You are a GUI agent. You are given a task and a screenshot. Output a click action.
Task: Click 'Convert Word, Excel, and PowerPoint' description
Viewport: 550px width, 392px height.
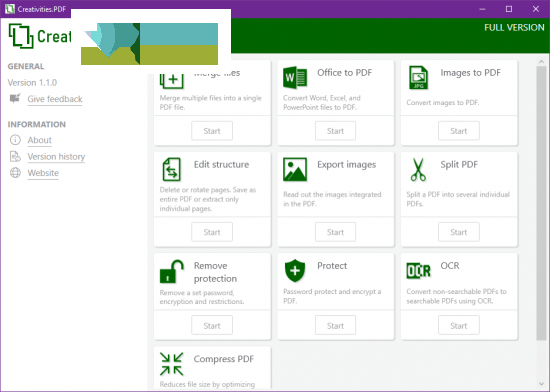coord(322,103)
